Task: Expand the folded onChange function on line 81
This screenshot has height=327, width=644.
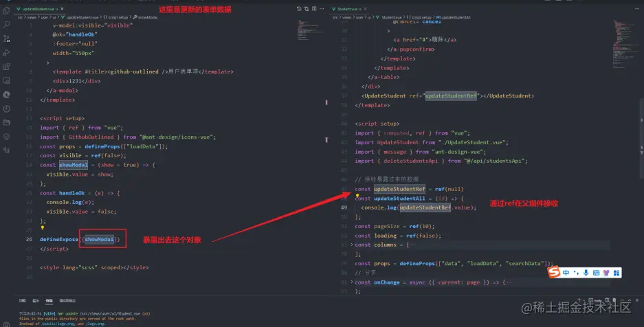Action: [x=352, y=282]
